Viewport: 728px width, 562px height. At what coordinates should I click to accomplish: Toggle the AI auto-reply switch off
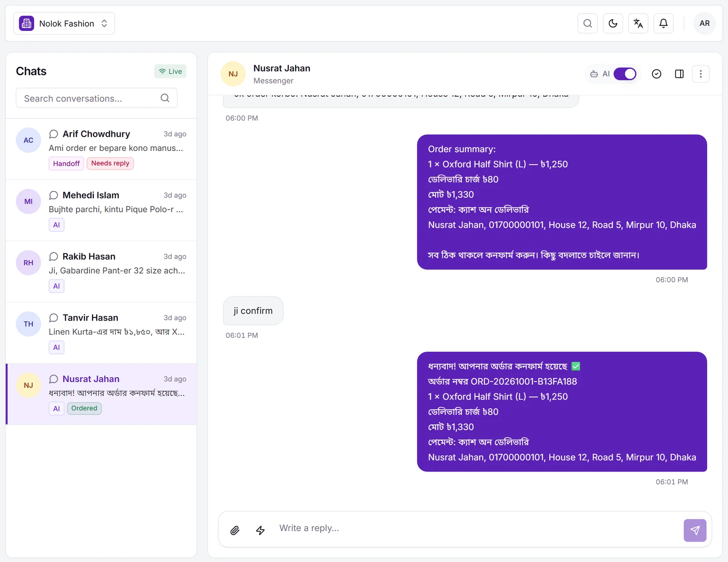(x=625, y=74)
